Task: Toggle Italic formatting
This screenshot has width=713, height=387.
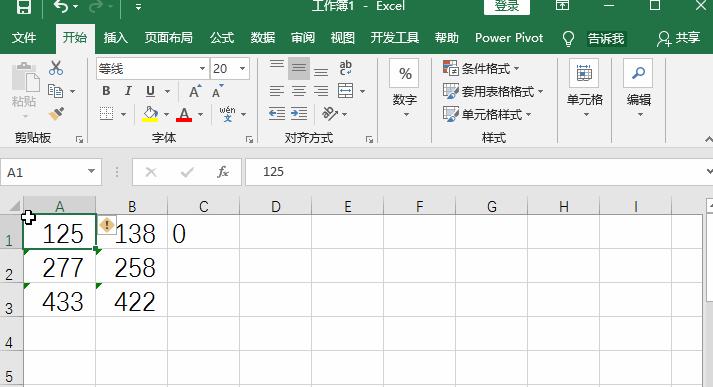Action: point(128,91)
